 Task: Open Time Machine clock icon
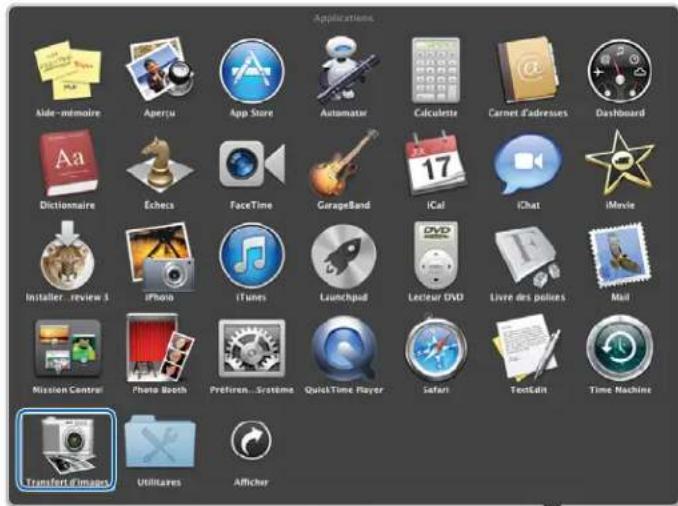pyautogui.click(x=620, y=348)
